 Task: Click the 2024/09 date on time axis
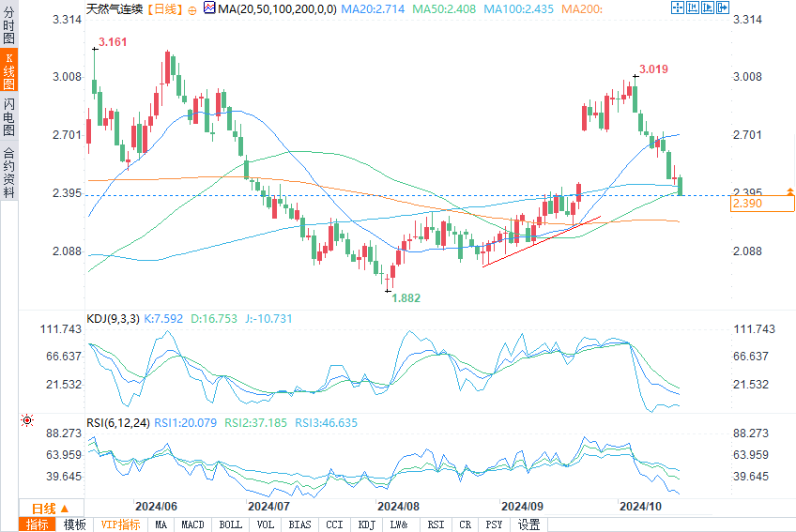click(522, 506)
